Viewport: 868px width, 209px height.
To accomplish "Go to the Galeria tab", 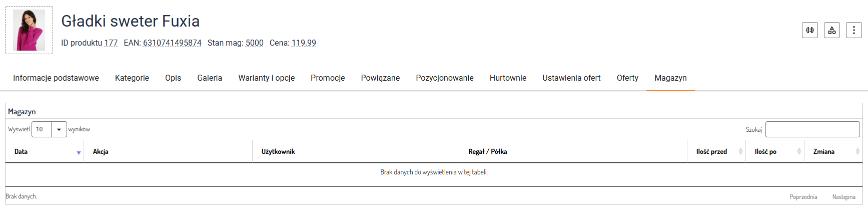I will (210, 78).
